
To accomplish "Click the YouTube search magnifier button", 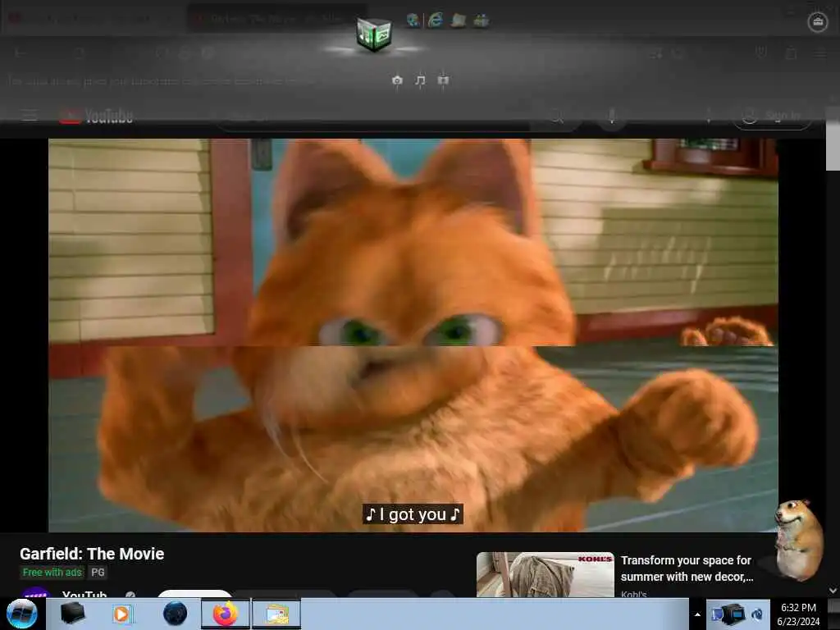I will [x=557, y=116].
